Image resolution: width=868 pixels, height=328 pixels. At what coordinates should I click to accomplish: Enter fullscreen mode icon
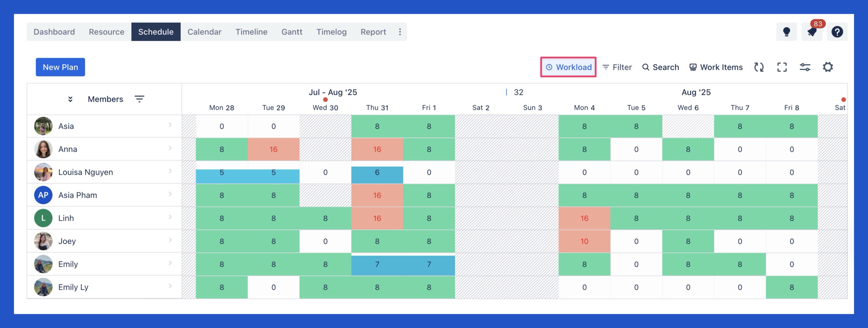click(782, 67)
